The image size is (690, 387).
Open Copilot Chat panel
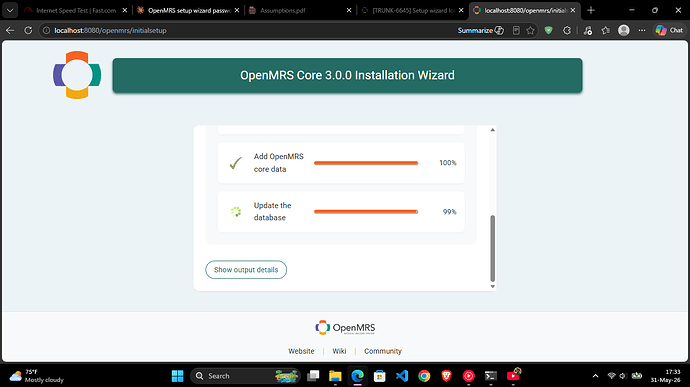(x=669, y=30)
